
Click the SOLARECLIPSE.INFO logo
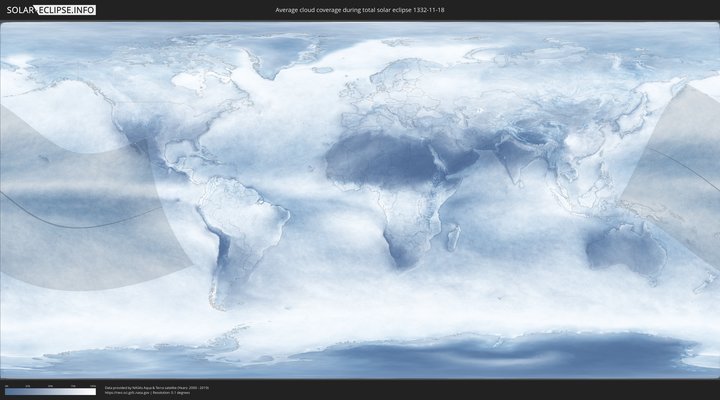(49, 10)
